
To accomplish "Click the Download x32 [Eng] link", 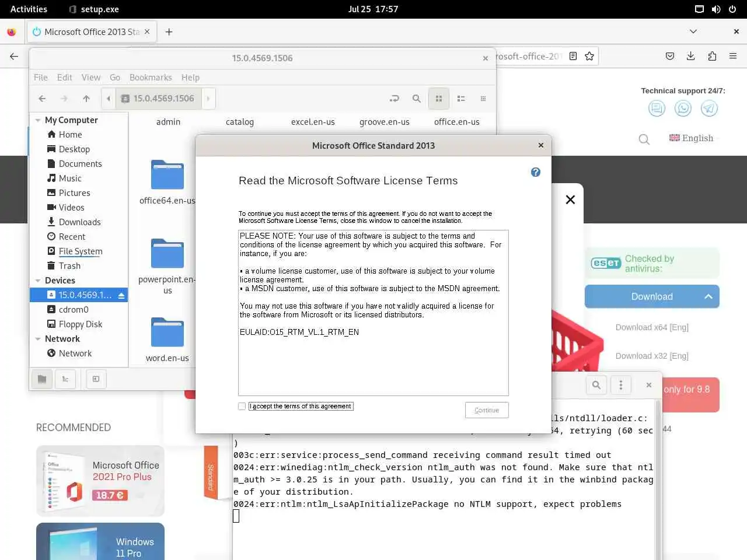I will point(652,356).
